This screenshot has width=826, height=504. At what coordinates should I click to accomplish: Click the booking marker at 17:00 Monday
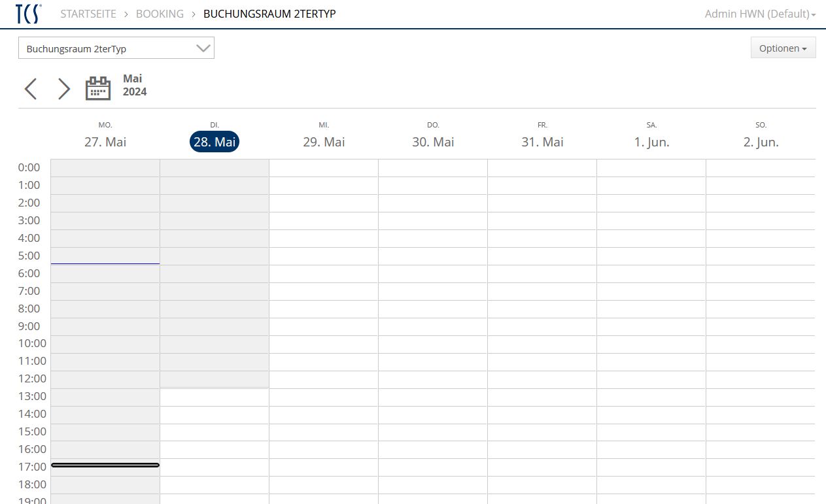pos(105,465)
